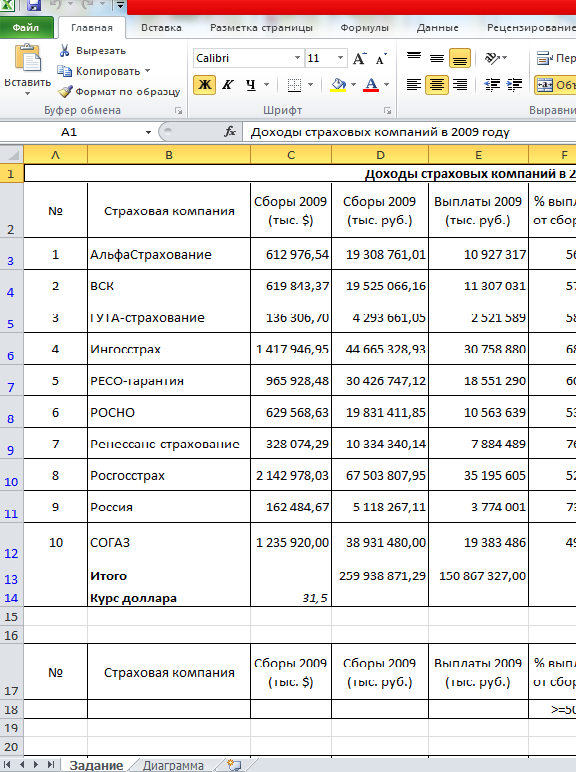This screenshot has height=772, width=576.
Task: Click the insert new sheet icon
Action: [235, 765]
